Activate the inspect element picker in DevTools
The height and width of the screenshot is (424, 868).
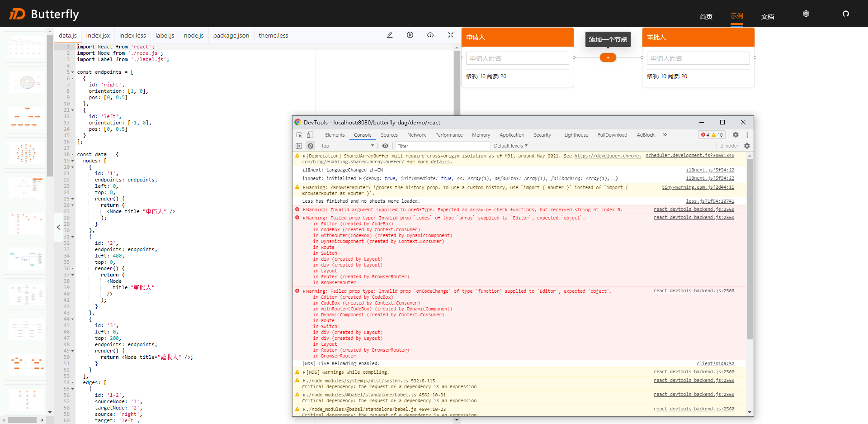tap(298, 135)
